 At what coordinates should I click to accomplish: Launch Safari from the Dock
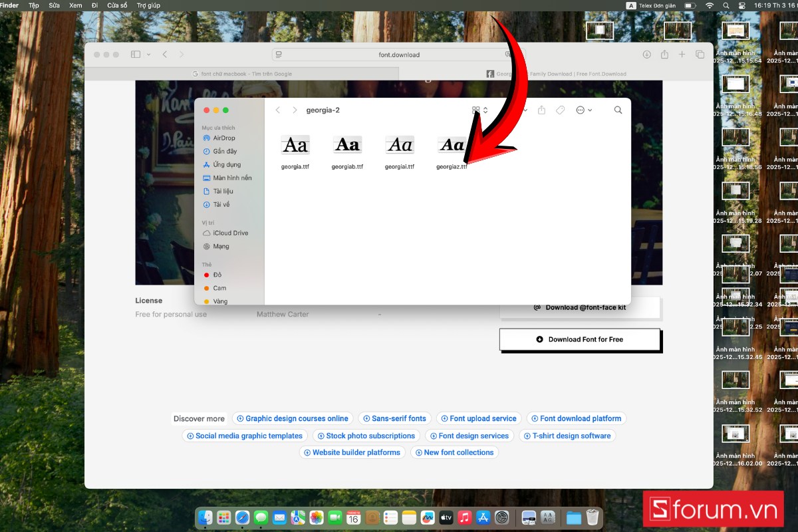pos(242,517)
